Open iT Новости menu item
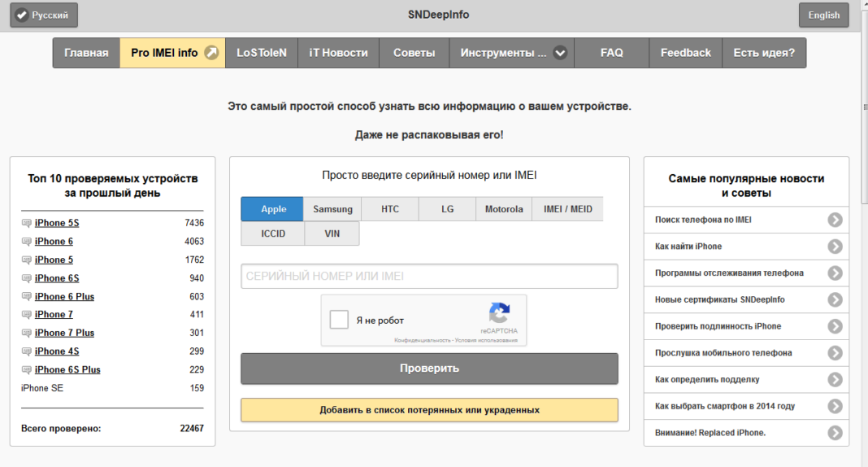The image size is (868, 467). tap(338, 53)
